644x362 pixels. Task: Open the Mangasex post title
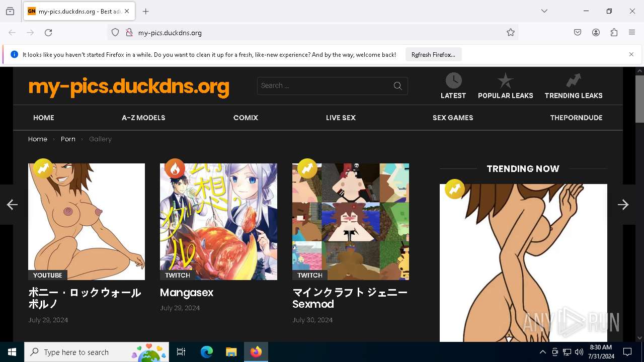[187, 293]
